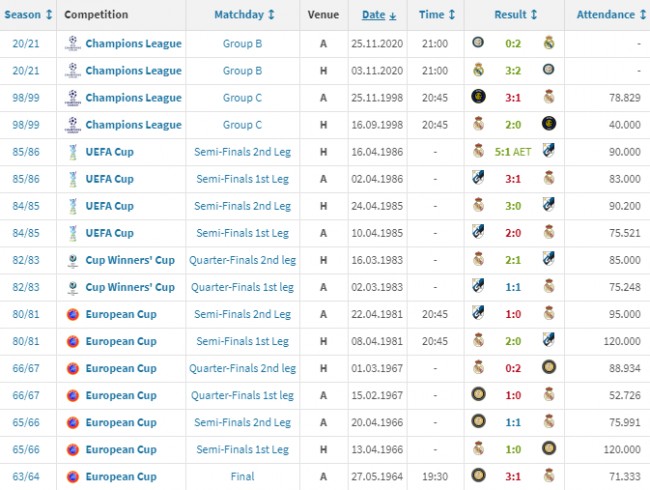650x490 pixels.
Task: Toggle Date column sort direction arrow
Action: [x=393, y=16]
